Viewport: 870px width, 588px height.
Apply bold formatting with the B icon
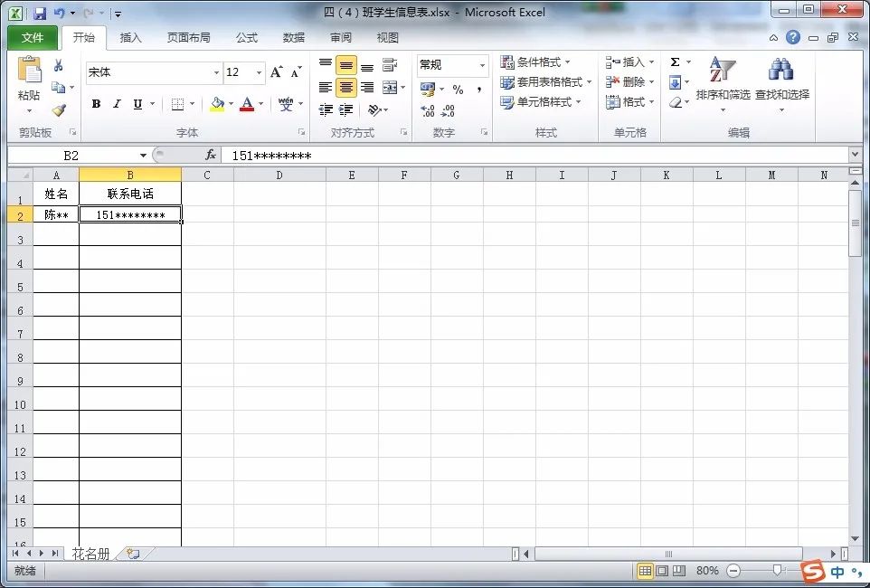pyautogui.click(x=96, y=104)
